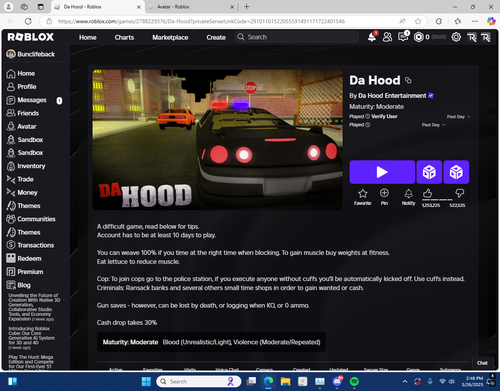Favorite the game with the star icon
The image size is (500, 391).
pos(363,194)
